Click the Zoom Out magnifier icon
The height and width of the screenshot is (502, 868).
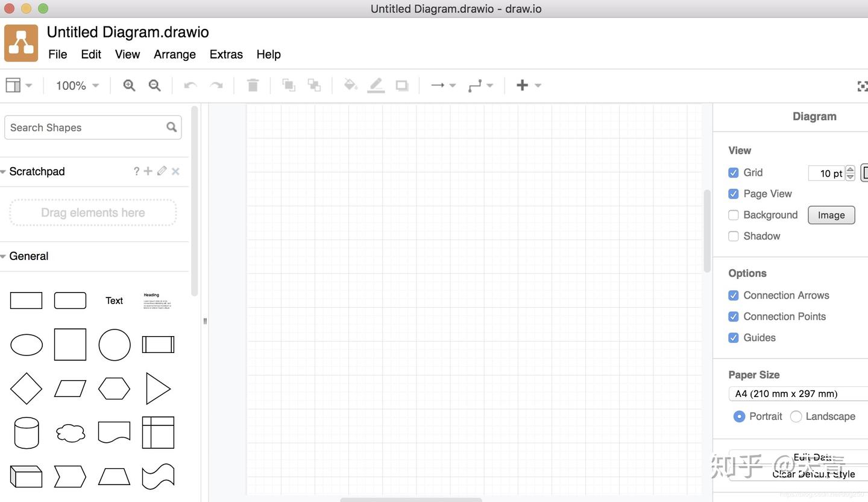click(x=155, y=86)
